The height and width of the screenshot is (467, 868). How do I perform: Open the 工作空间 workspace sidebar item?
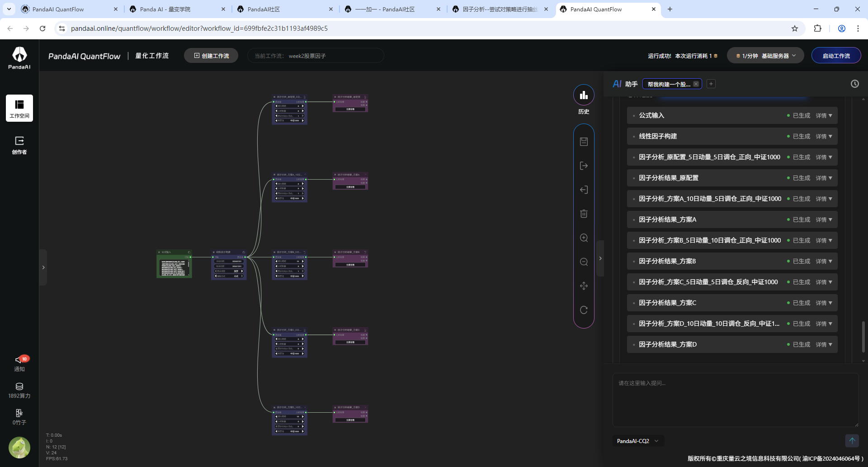19,108
